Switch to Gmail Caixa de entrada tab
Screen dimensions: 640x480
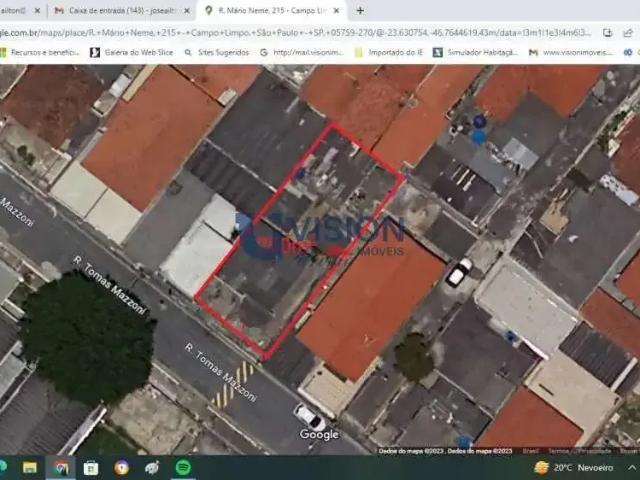[x=120, y=11]
